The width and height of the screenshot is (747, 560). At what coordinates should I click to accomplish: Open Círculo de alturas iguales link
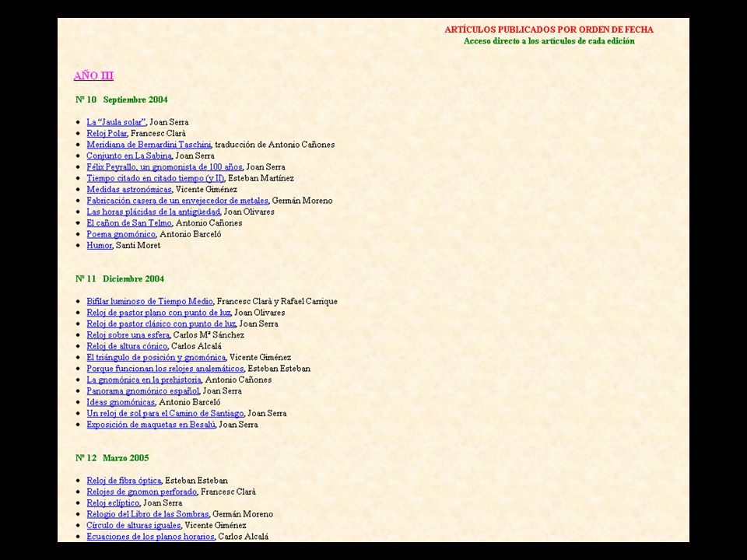pyautogui.click(x=134, y=525)
